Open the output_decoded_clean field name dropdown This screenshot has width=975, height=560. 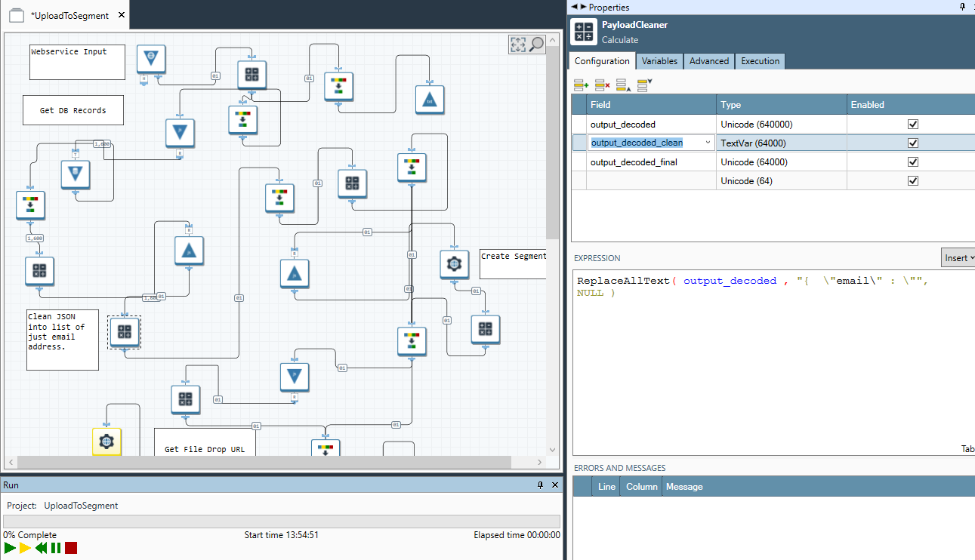pos(708,143)
